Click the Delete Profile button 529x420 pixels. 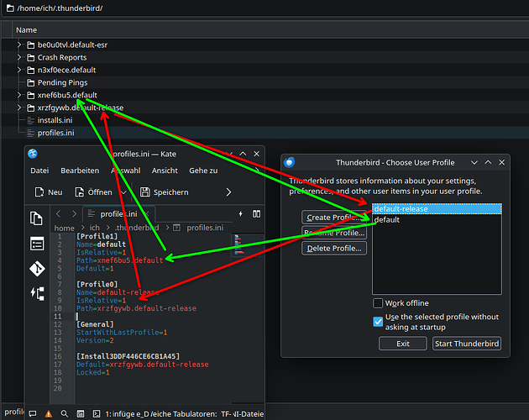tap(334, 248)
